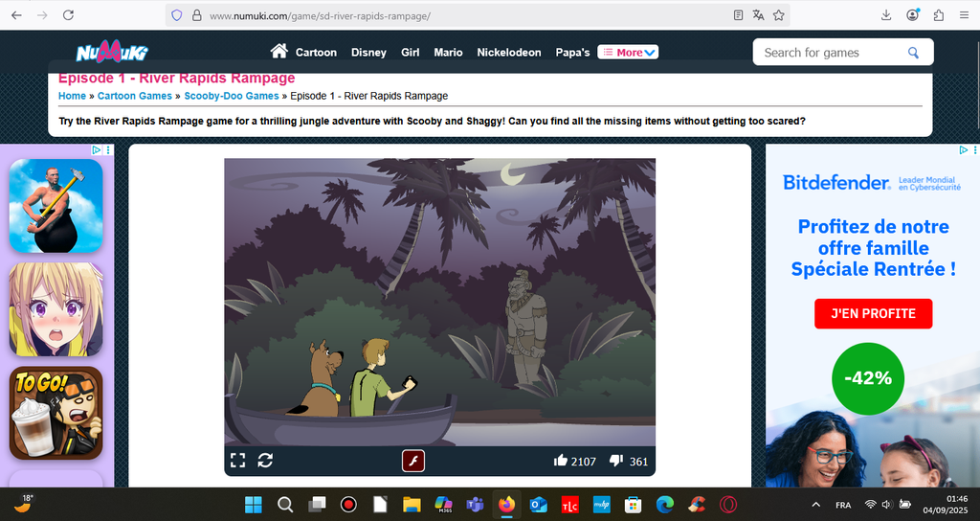
Task: Click the -42% green discount badge
Action: tap(867, 378)
